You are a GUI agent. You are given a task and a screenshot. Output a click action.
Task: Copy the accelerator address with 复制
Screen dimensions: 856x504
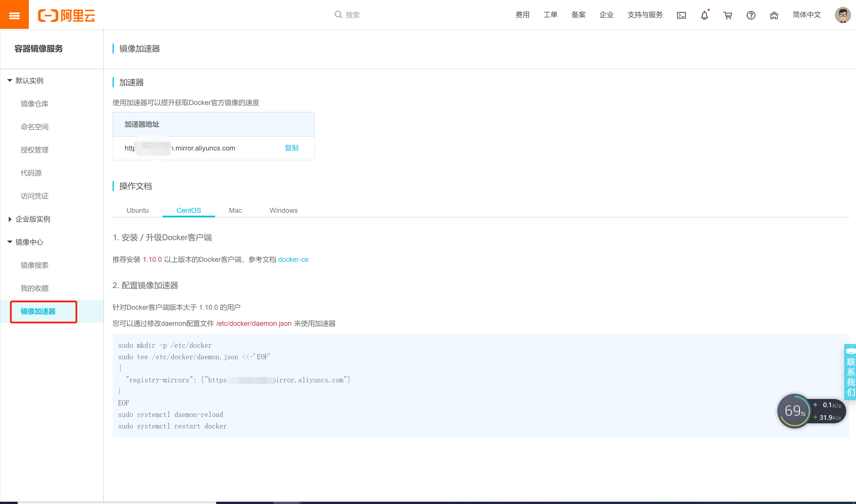tap(291, 148)
